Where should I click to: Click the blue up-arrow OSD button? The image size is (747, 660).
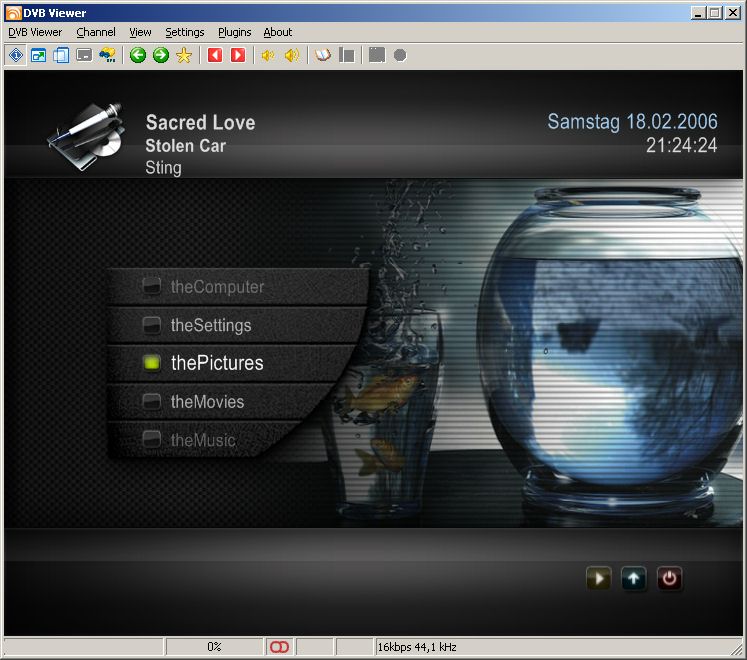[x=634, y=579]
